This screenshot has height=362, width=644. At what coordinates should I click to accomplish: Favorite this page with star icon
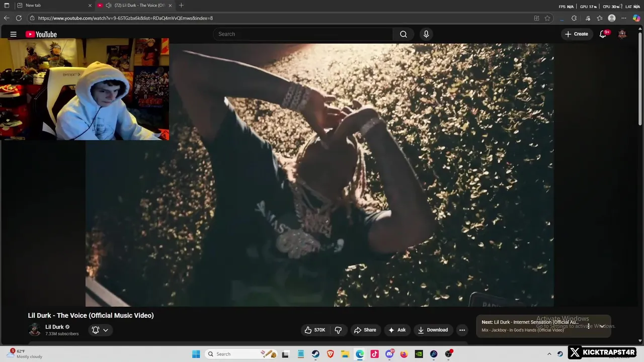click(x=547, y=18)
